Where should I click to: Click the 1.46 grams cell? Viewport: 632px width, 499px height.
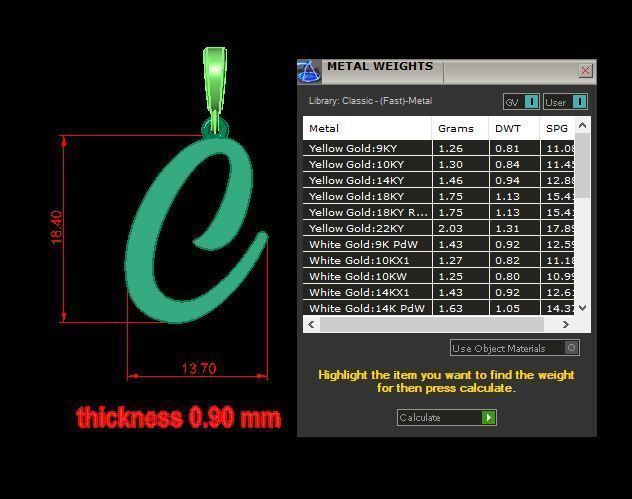coord(460,180)
